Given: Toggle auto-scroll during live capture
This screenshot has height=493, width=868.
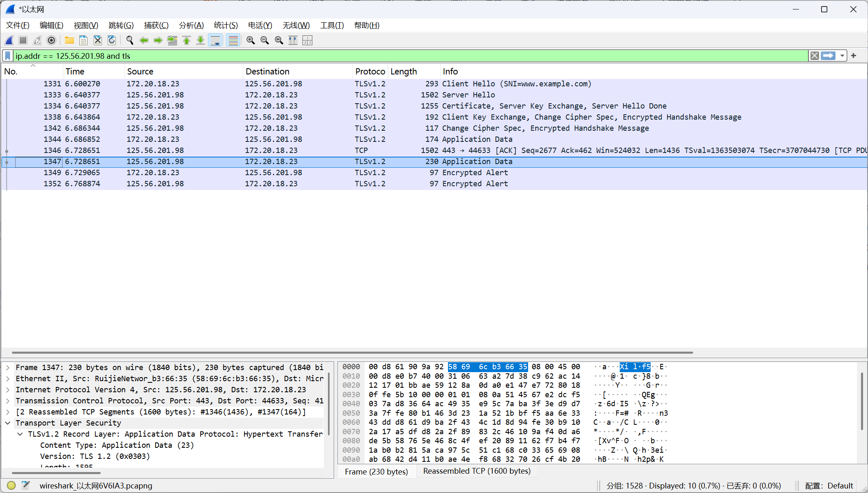Looking at the screenshot, I should pos(215,40).
